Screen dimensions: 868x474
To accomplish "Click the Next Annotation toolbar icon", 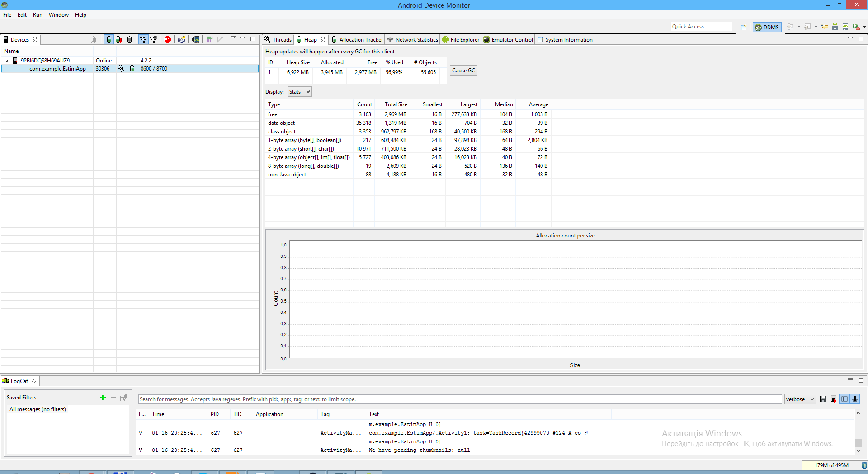I will (790, 27).
